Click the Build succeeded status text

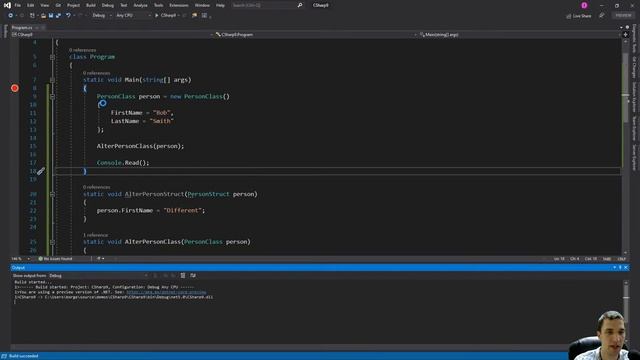point(24,356)
